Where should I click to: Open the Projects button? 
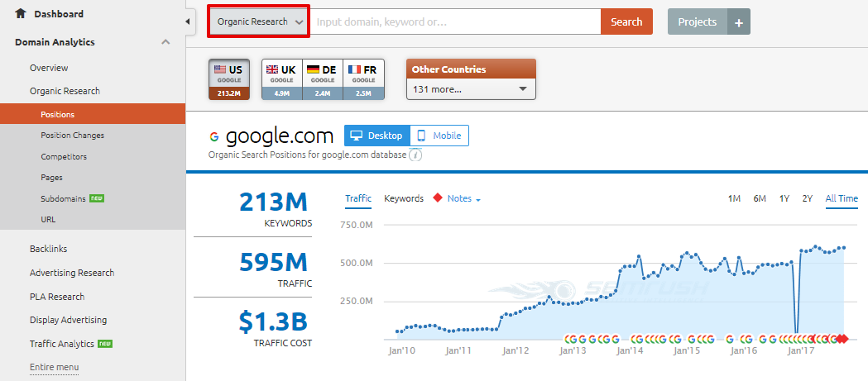698,22
